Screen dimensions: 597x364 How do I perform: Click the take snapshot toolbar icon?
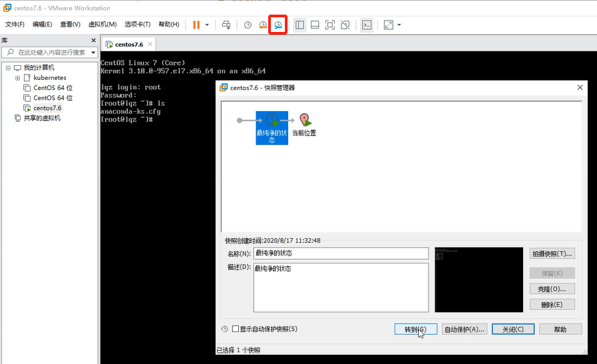(248, 25)
